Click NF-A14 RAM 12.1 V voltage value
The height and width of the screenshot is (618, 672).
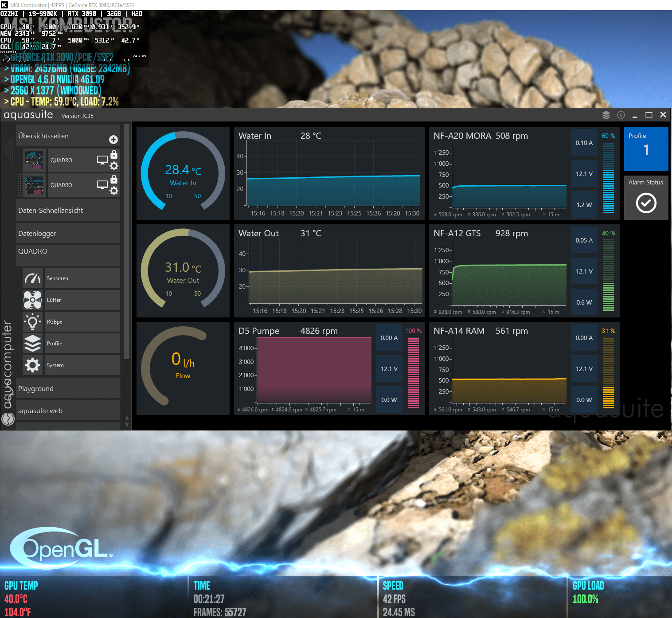coord(584,369)
